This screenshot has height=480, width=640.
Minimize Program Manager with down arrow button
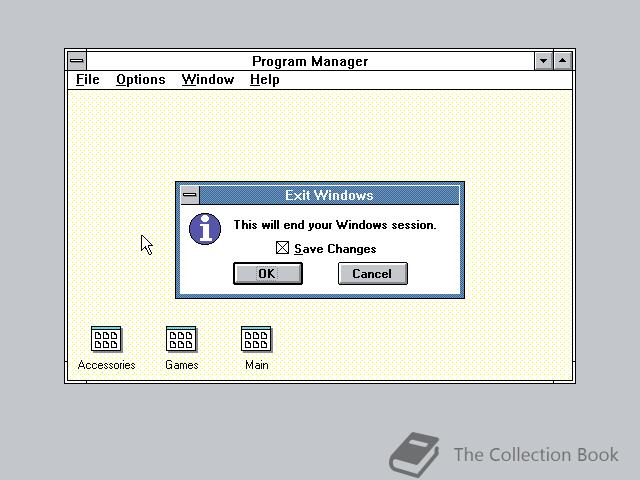pyautogui.click(x=543, y=61)
